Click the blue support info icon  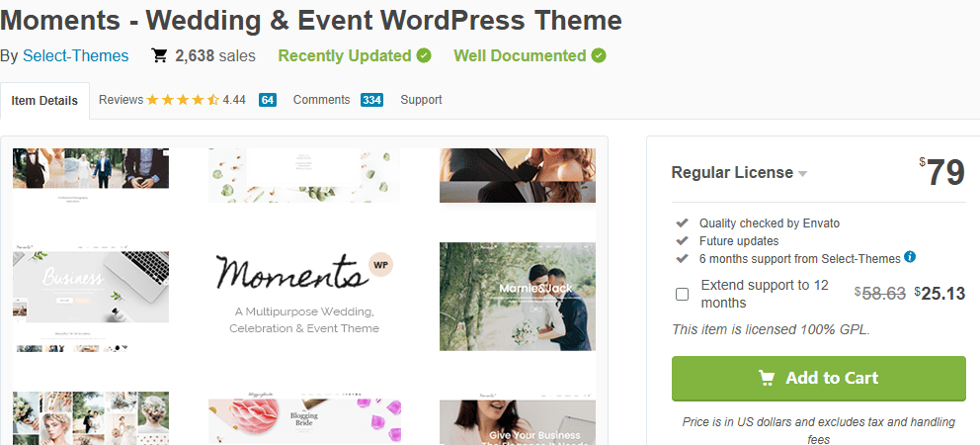click(910, 257)
